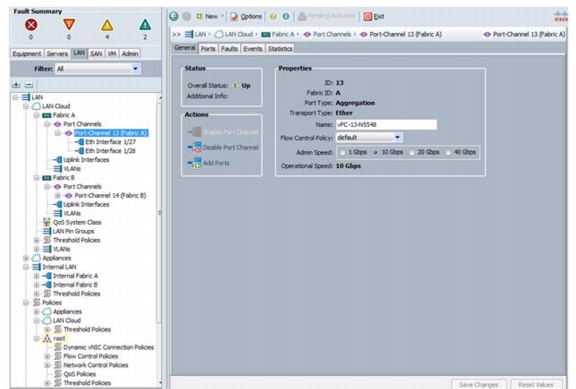Viewport: 576px width, 389px height.
Task: Select the General tab
Action: [185, 48]
